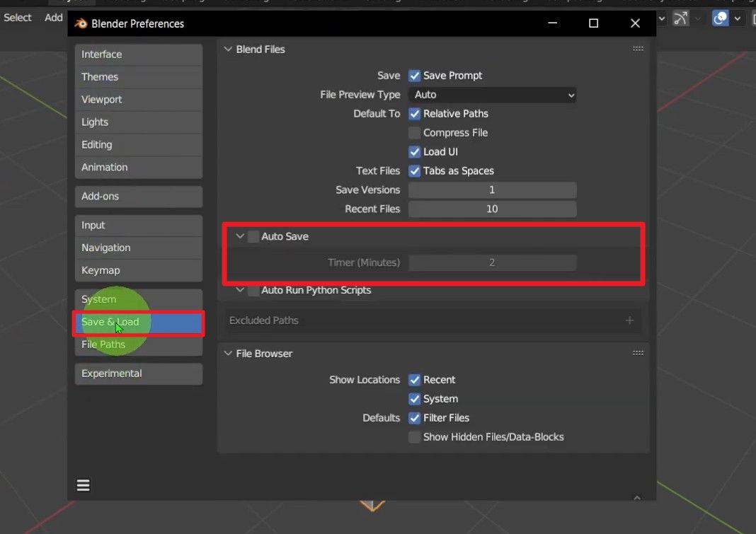Add an excluded path using the plus icon

(x=629, y=320)
